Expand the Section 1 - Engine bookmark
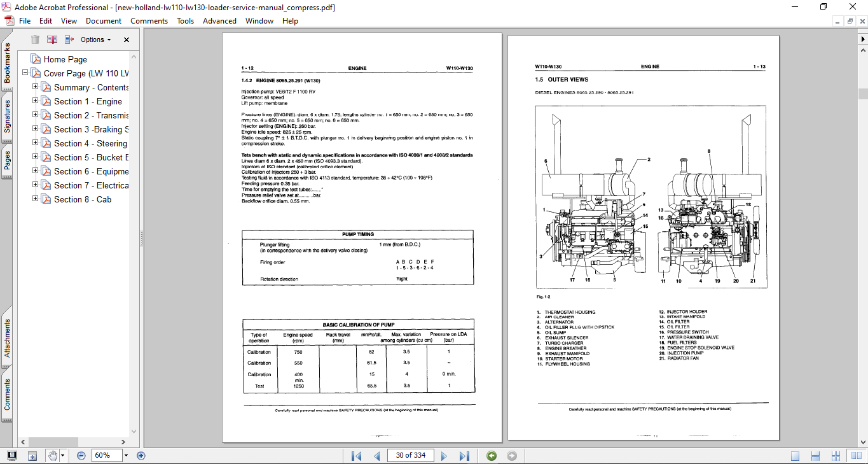Screen dimensions: 868x464 pyautogui.click(x=36, y=101)
